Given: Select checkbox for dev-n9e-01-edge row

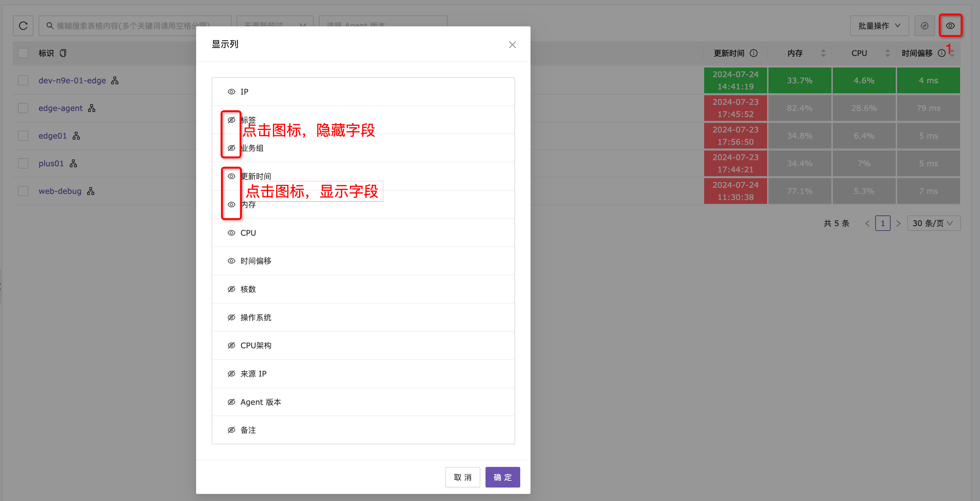Looking at the screenshot, I should [23, 80].
